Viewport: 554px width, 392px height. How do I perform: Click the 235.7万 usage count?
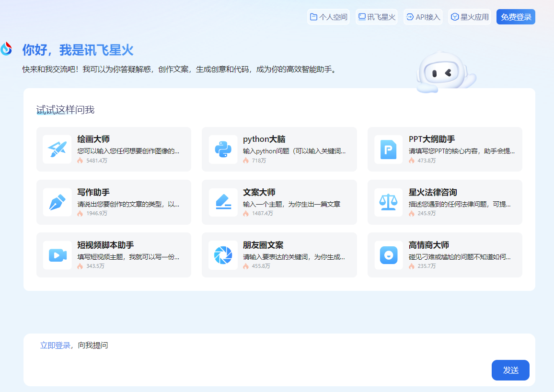427,266
